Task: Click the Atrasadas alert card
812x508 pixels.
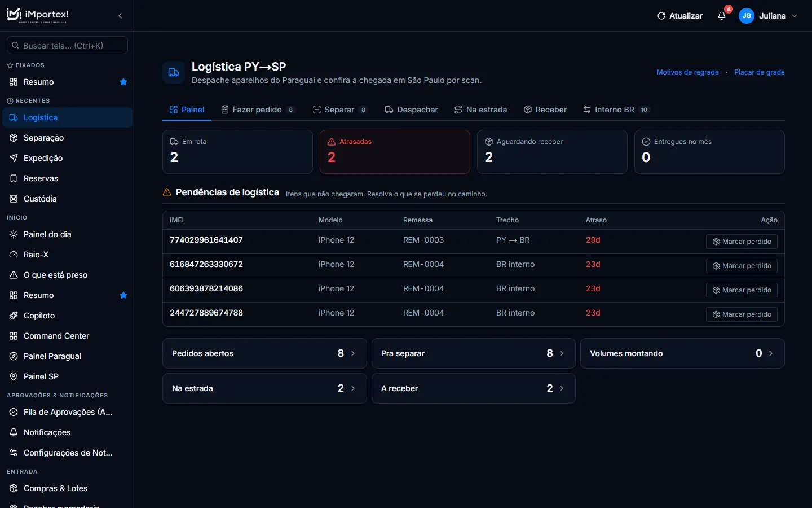Action: (x=395, y=152)
